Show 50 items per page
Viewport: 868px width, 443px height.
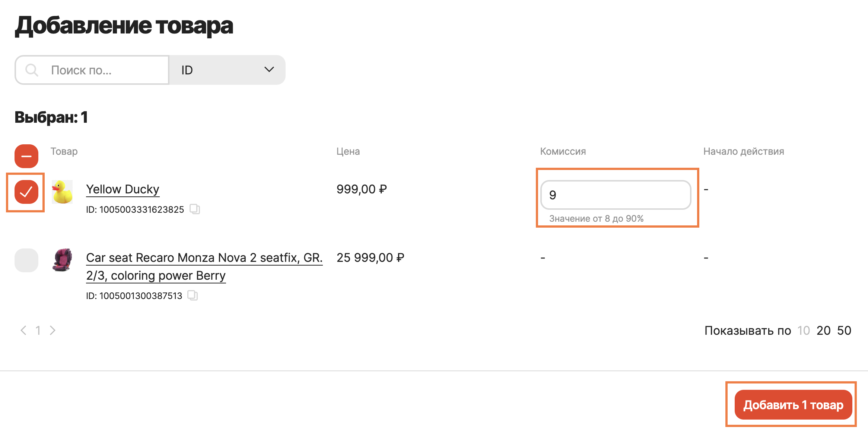tap(844, 330)
